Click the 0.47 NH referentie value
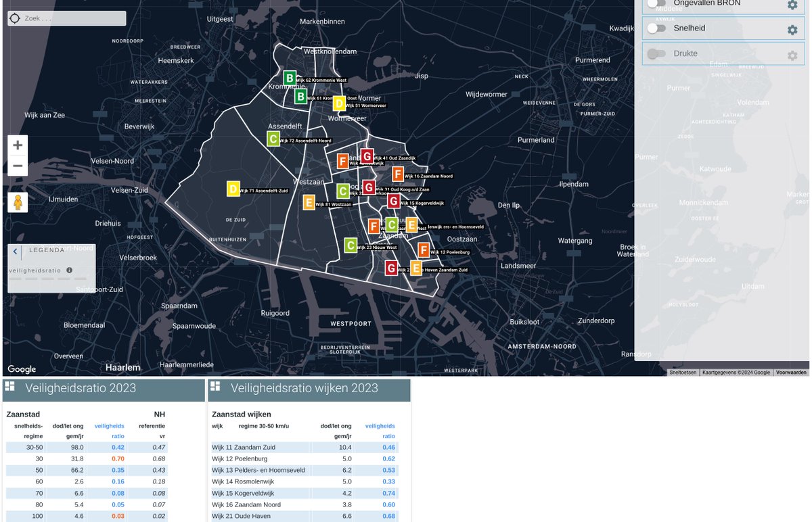The image size is (812, 522). coord(159,448)
